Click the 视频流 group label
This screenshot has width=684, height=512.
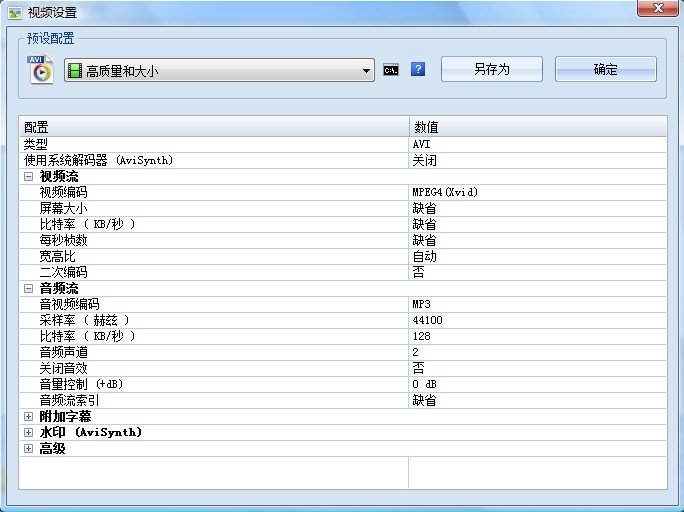coord(59,177)
